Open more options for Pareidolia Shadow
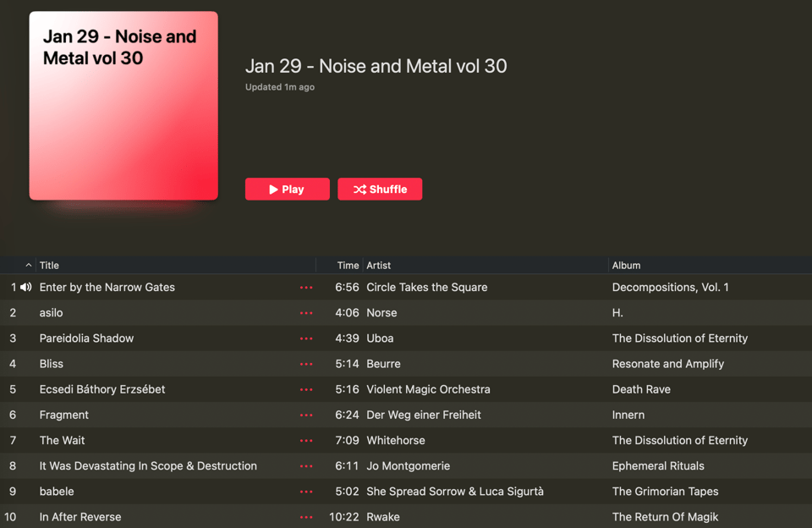This screenshot has height=528, width=812. (306, 338)
